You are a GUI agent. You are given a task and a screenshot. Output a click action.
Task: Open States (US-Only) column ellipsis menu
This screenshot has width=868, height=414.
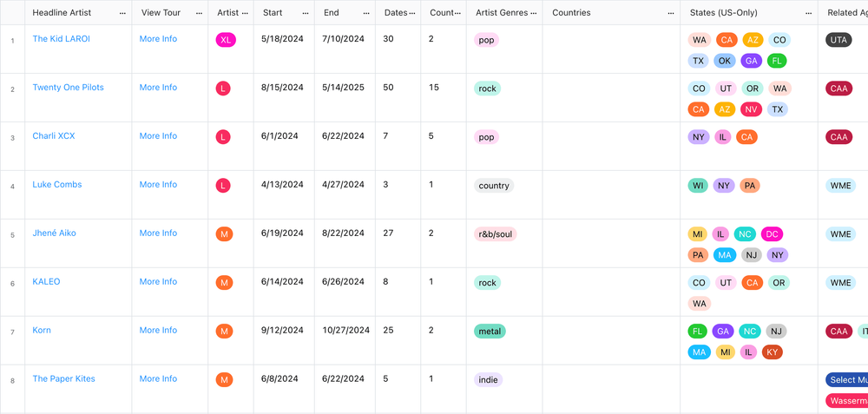click(809, 13)
